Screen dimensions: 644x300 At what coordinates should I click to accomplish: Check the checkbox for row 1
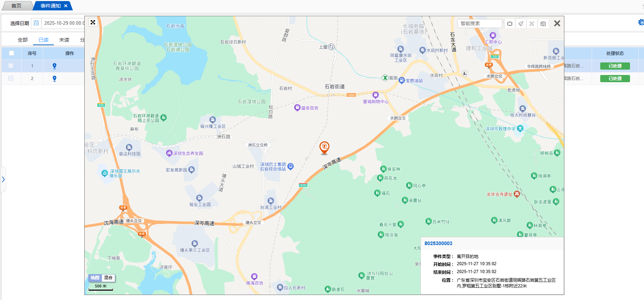pyautogui.click(x=11, y=66)
